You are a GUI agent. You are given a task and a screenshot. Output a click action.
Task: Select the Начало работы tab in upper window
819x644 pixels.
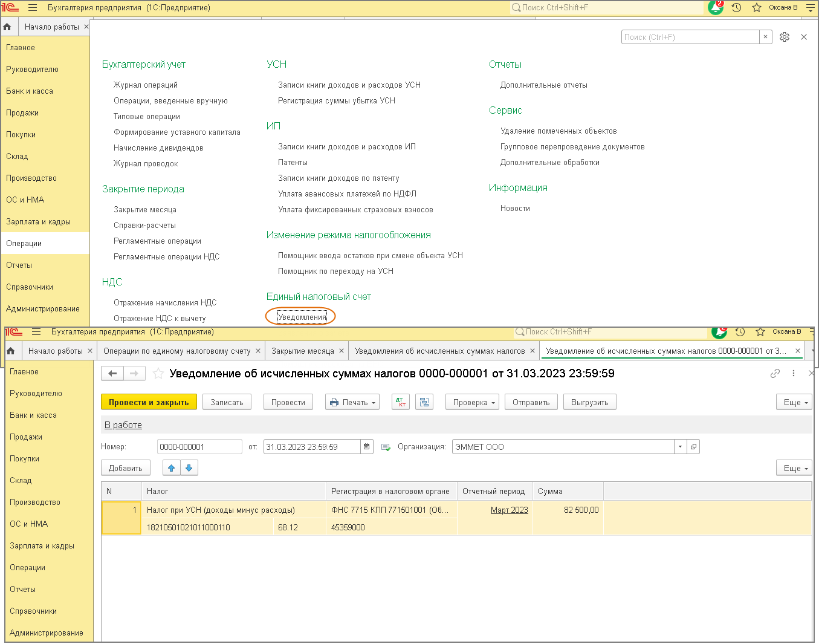pos(52,27)
